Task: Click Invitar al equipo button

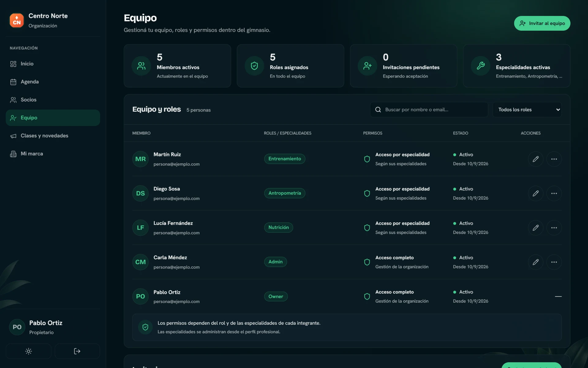Action: point(542,23)
